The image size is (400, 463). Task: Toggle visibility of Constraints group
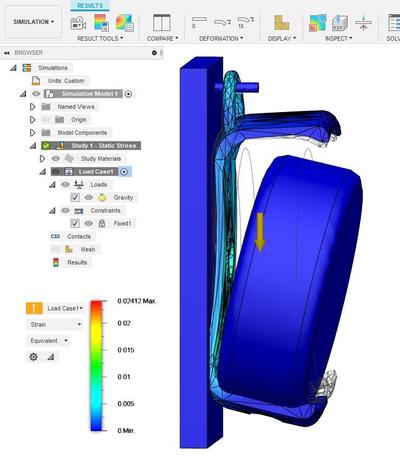point(65,211)
